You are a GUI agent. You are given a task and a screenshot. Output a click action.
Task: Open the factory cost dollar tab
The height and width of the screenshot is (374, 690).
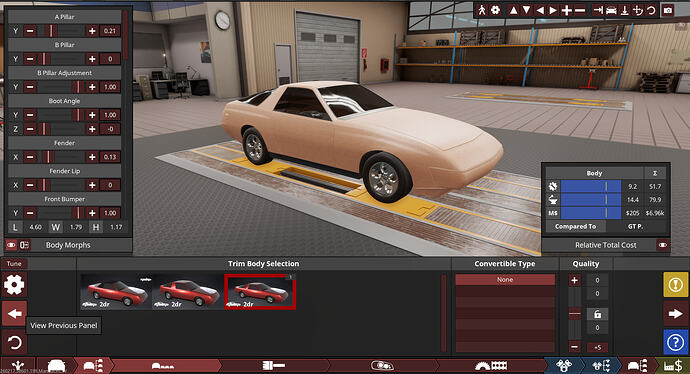point(672,366)
